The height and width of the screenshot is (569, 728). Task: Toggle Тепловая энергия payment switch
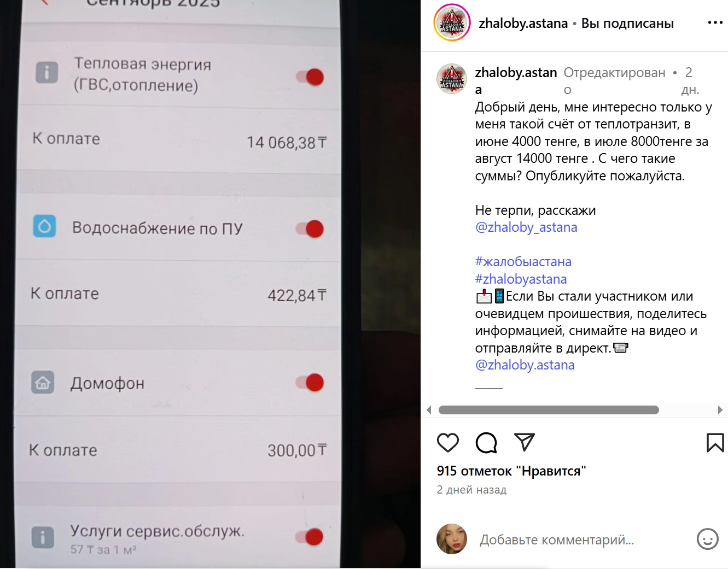pyautogui.click(x=310, y=77)
